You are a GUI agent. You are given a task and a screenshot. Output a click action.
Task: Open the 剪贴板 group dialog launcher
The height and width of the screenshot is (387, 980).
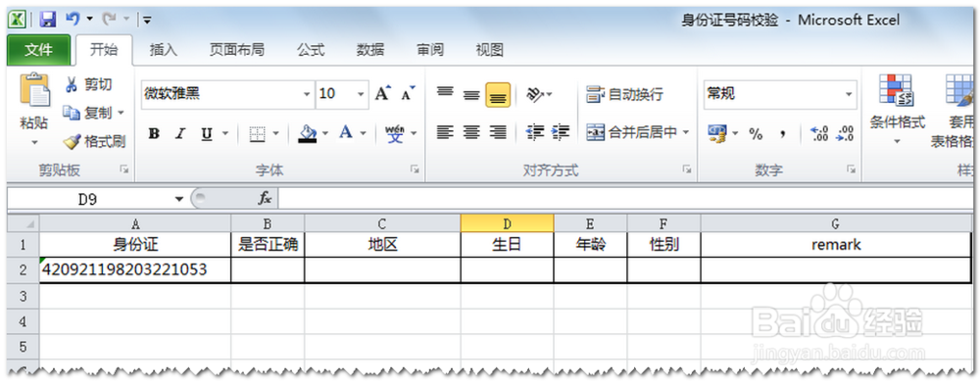pos(123,169)
